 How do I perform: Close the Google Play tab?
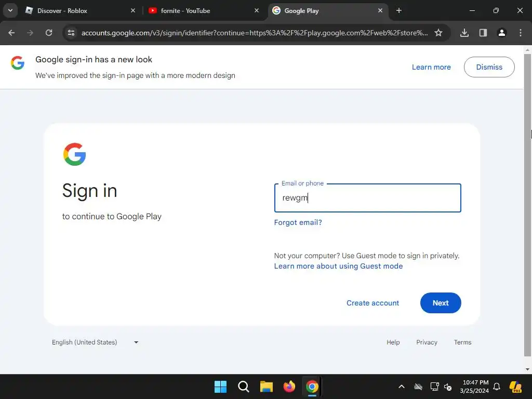click(380, 10)
